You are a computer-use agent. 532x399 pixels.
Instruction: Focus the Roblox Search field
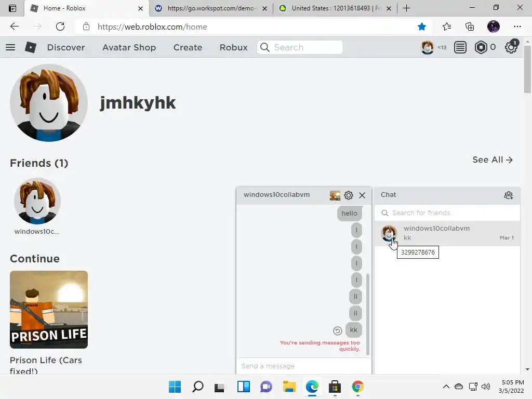(300, 47)
